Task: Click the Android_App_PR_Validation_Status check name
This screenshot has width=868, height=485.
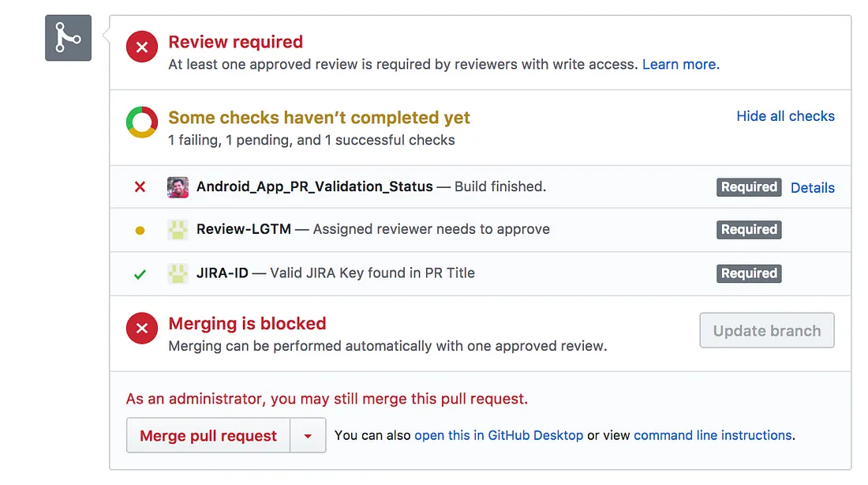Action: tap(314, 186)
